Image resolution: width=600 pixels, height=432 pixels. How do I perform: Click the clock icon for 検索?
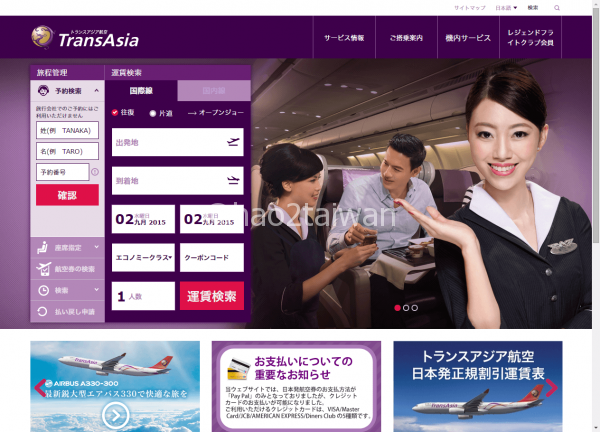(44, 291)
